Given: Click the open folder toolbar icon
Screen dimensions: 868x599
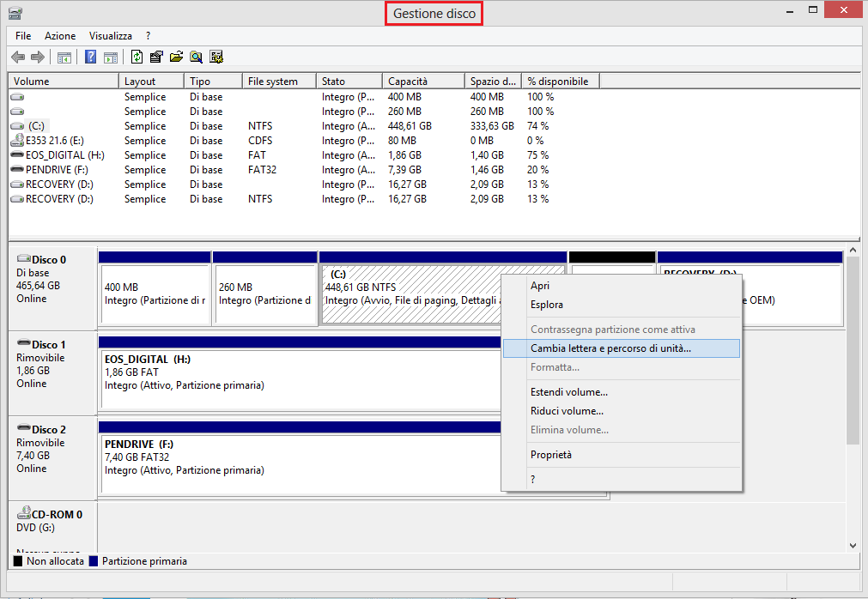Looking at the screenshot, I should click(176, 57).
